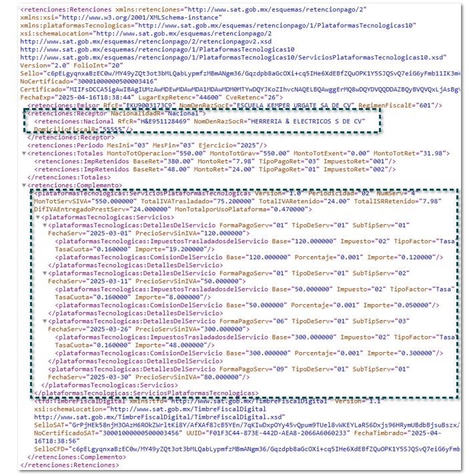
Task: Click the closing </retenciones:Receptor> tag
Action: [71, 137]
